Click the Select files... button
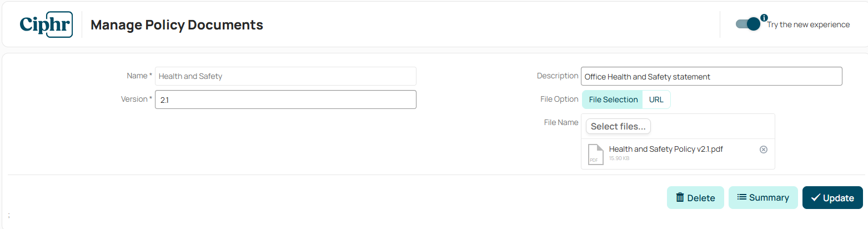The image size is (868, 229). click(618, 126)
